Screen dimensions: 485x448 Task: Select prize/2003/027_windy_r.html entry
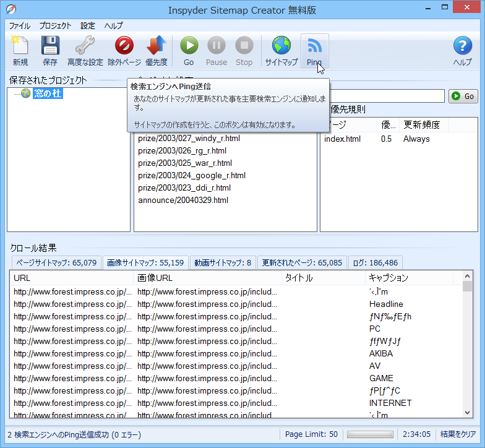coord(189,139)
